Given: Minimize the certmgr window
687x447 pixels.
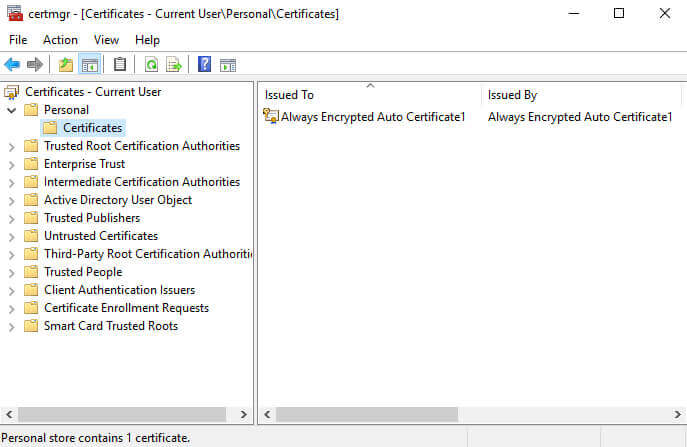Looking at the screenshot, I should [574, 14].
